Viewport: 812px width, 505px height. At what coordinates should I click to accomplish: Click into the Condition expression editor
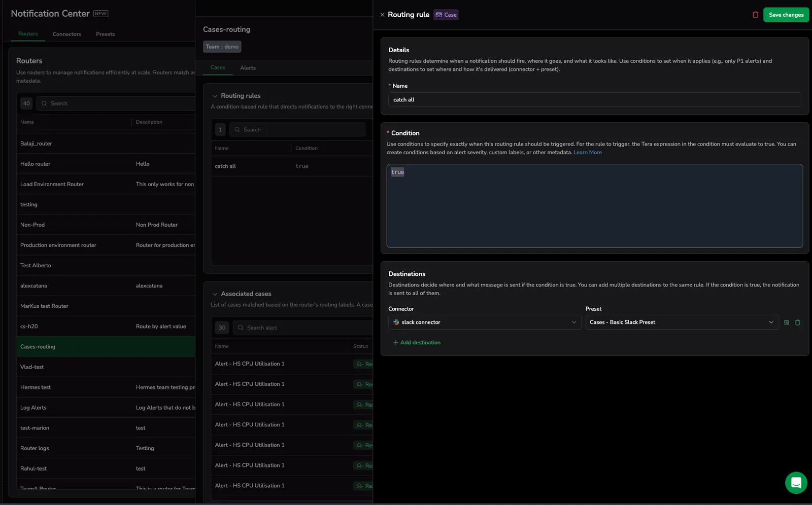click(x=594, y=206)
